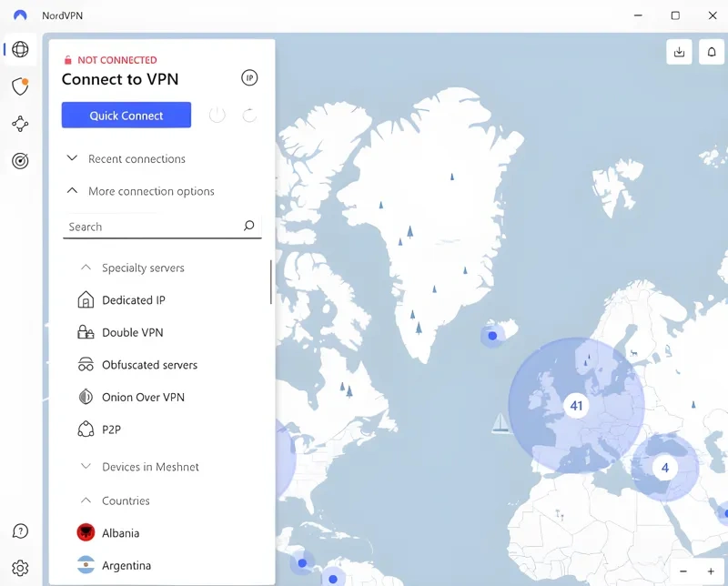Screen dimensions: 728x586
Task: Open the help chat bubble icon
Action: coord(20,530)
